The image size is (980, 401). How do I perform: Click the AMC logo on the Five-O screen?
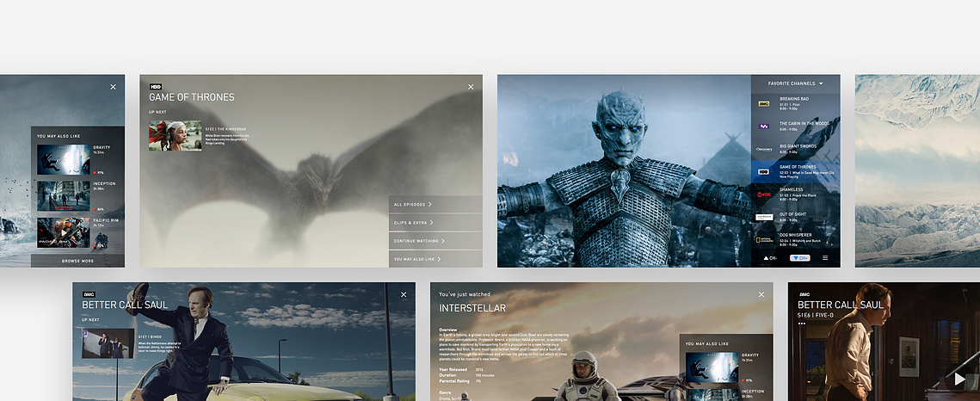[x=804, y=294]
